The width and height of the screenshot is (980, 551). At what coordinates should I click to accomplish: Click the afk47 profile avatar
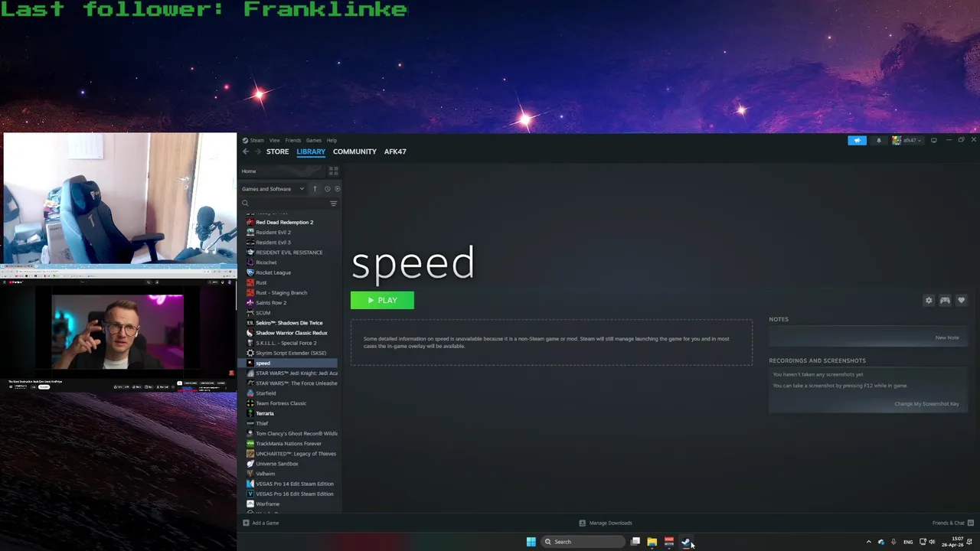[x=897, y=140]
